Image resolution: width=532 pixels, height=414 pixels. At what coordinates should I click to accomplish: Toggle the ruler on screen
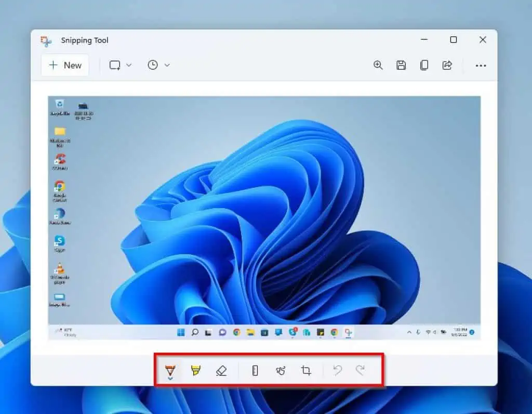coord(254,370)
